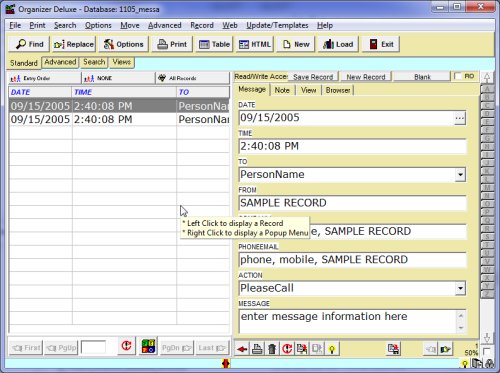Image resolution: width=500 pixels, height=373 pixels.
Task: Click the PgDn navigation button
Action: pos(177,348)
